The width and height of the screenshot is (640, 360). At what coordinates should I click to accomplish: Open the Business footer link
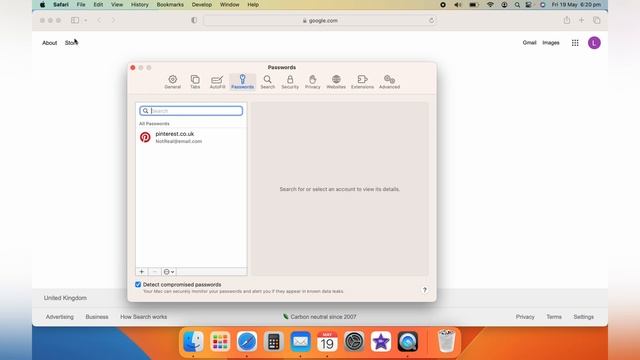tap(97, 317)
